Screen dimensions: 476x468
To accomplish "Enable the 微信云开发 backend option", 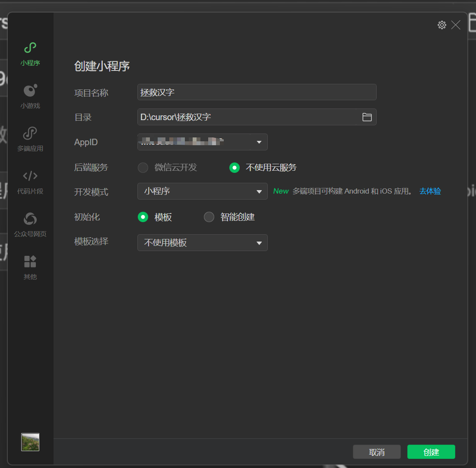I will click(x=143, y=167).
